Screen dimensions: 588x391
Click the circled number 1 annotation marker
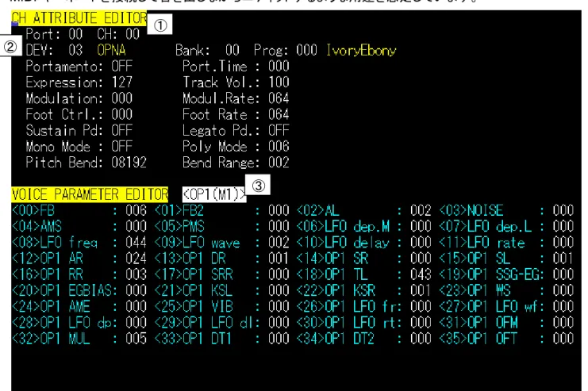coord(159,25)
